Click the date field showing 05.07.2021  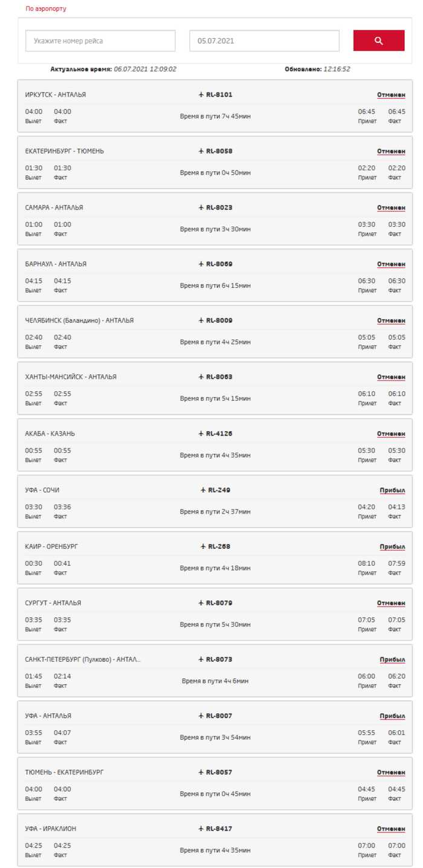pyautogui.click(x=264, y=41)
